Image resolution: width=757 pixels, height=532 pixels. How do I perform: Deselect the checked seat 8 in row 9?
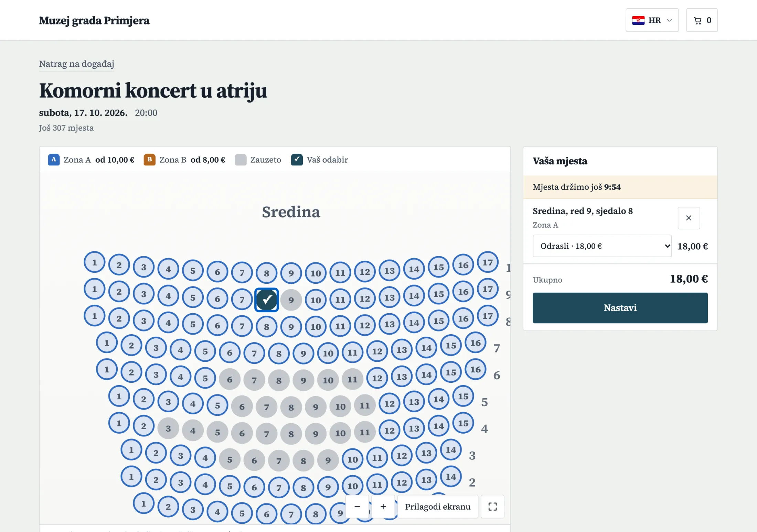coord(267,300)
